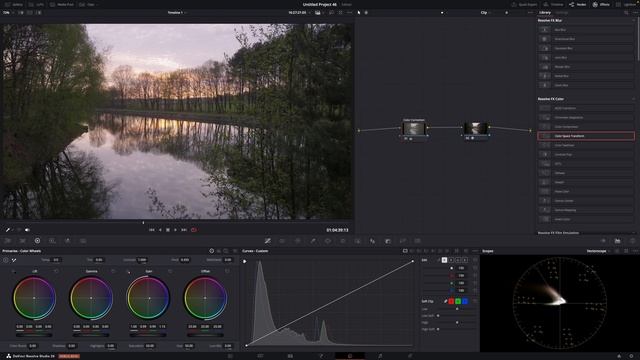Switch to effects Settings tab

point(562,13)
